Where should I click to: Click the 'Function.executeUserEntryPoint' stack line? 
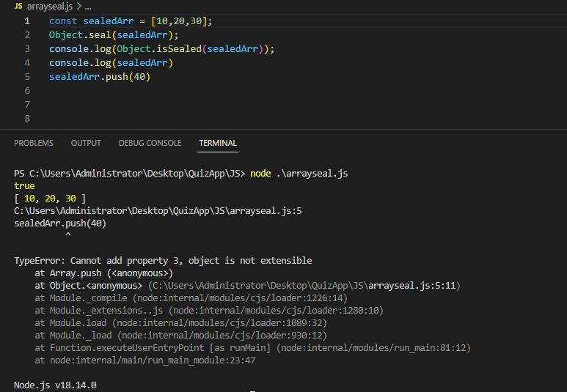(x=253, y=348)
